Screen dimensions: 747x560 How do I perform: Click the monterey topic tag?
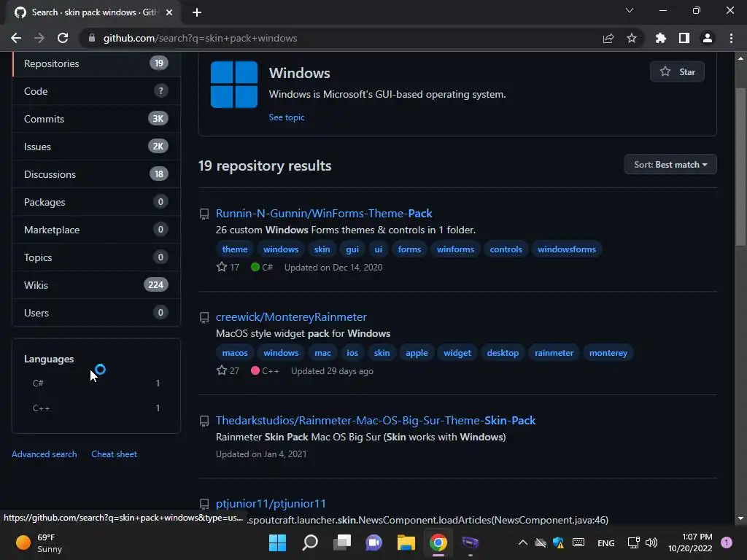608,353
